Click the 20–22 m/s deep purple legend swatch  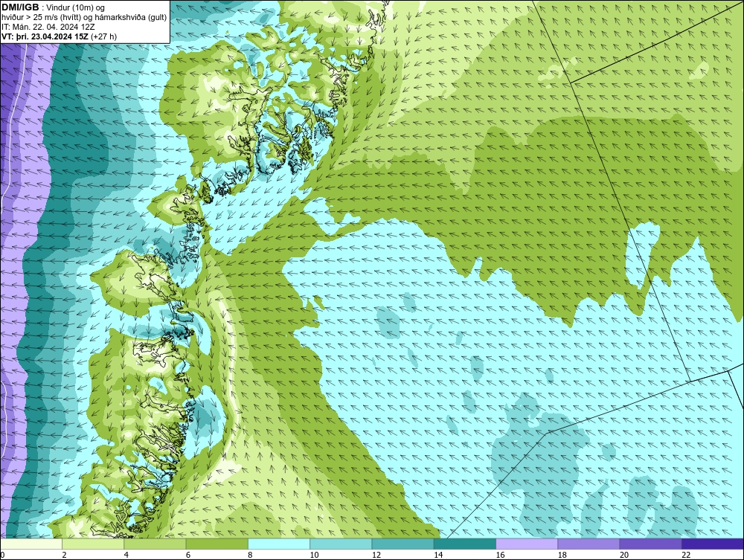650,544
